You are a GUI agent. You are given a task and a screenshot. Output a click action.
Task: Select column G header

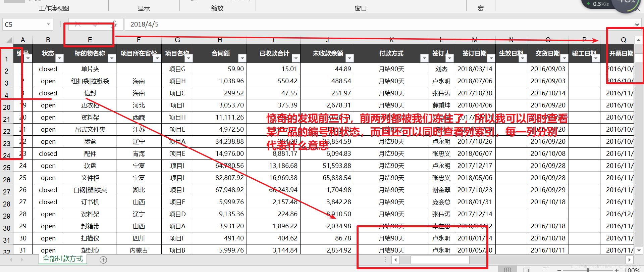177,40
